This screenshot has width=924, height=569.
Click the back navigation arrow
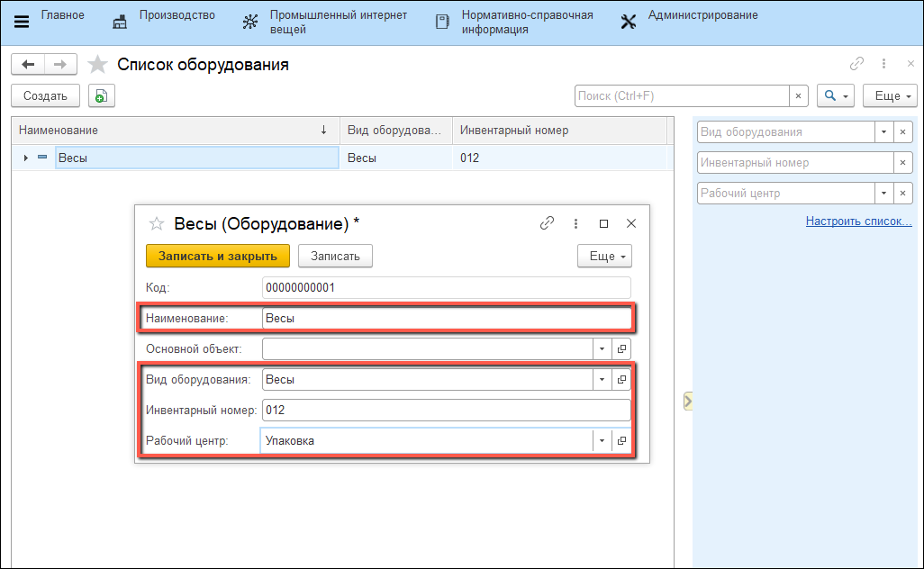coord(28,65)
